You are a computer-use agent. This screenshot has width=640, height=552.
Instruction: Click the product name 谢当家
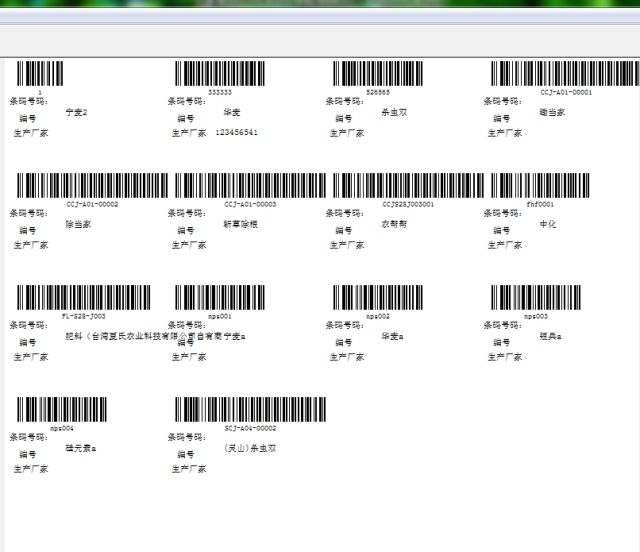tap(552, 112)
